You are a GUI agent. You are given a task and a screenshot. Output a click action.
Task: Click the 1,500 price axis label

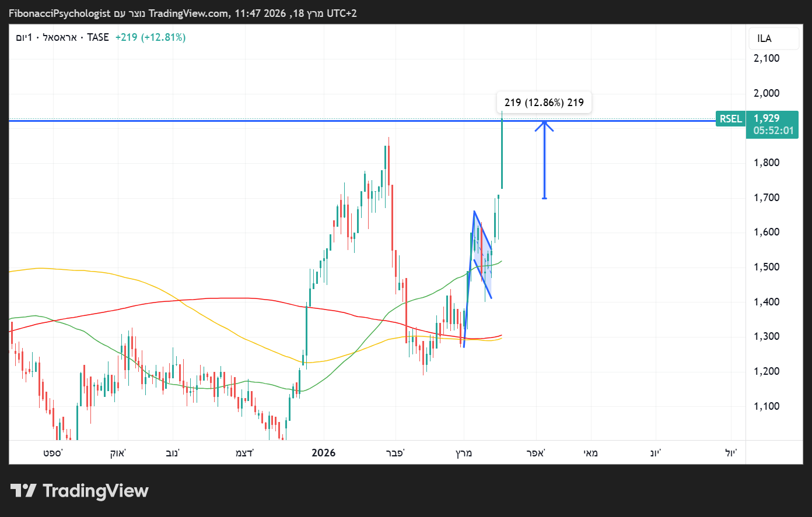[766, 267]
